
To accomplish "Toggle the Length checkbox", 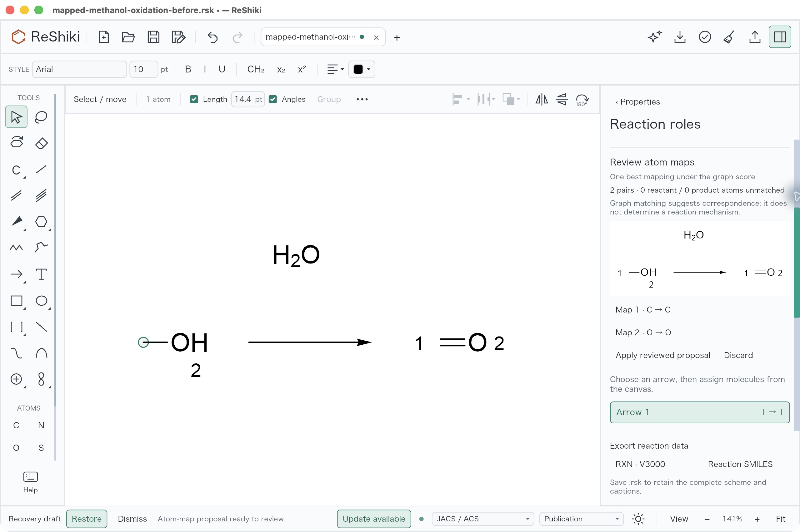I will point(194,99).
